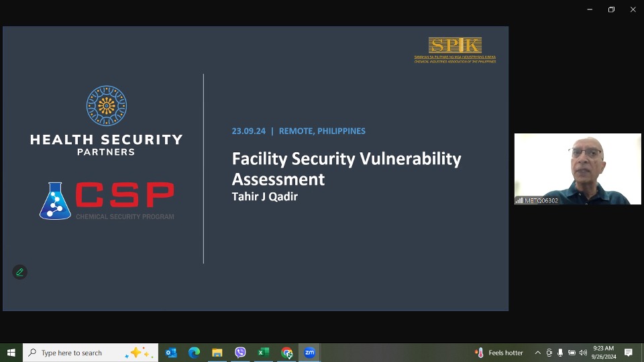Click the Health Security Partners logo
This screenshot has width=644, height=362.
[107, 121]
